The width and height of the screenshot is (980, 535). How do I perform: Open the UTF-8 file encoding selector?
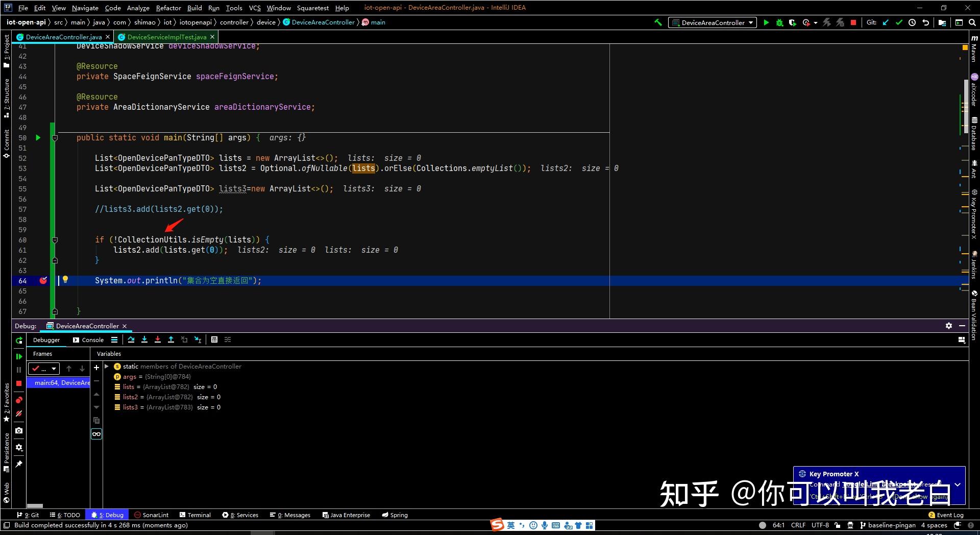tap(820, 525)
